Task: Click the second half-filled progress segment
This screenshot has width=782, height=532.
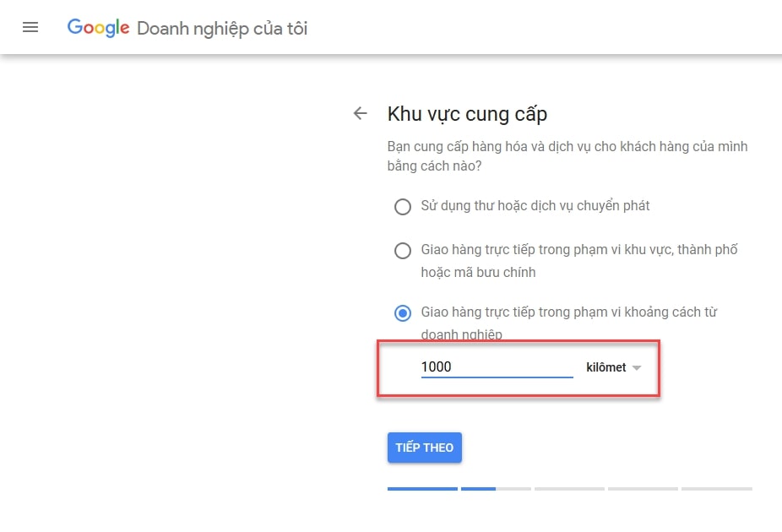Action: [x=496, y=489]
